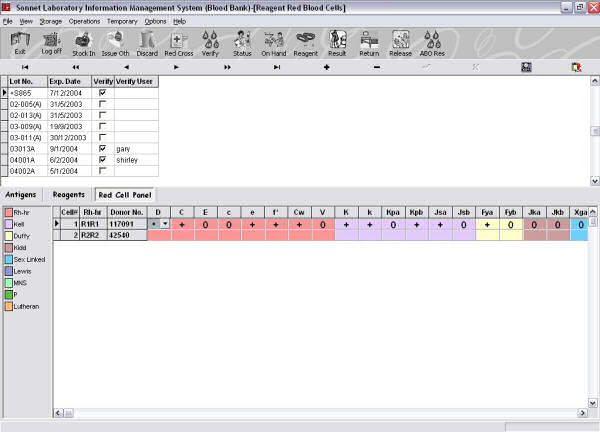The height and width of the screenshot is (432, 600).
Task: Click the Discard toolbar icon
Action: [x=147, y=43]
